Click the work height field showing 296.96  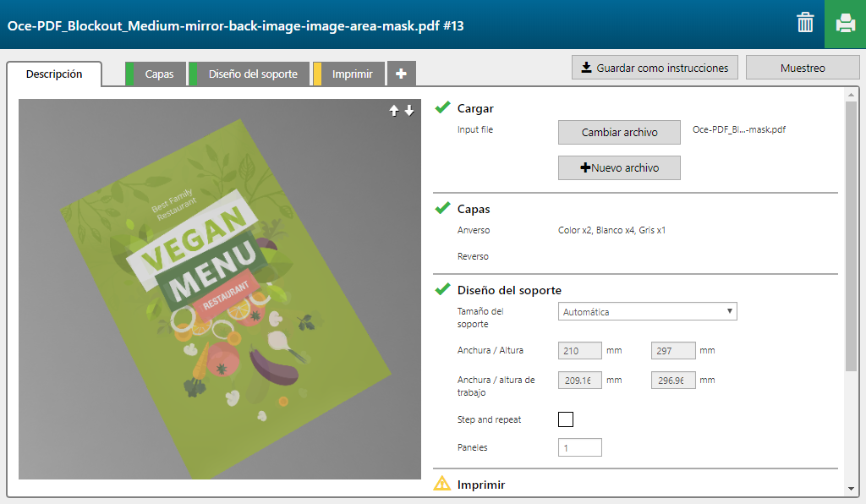[x=673, y=381]
